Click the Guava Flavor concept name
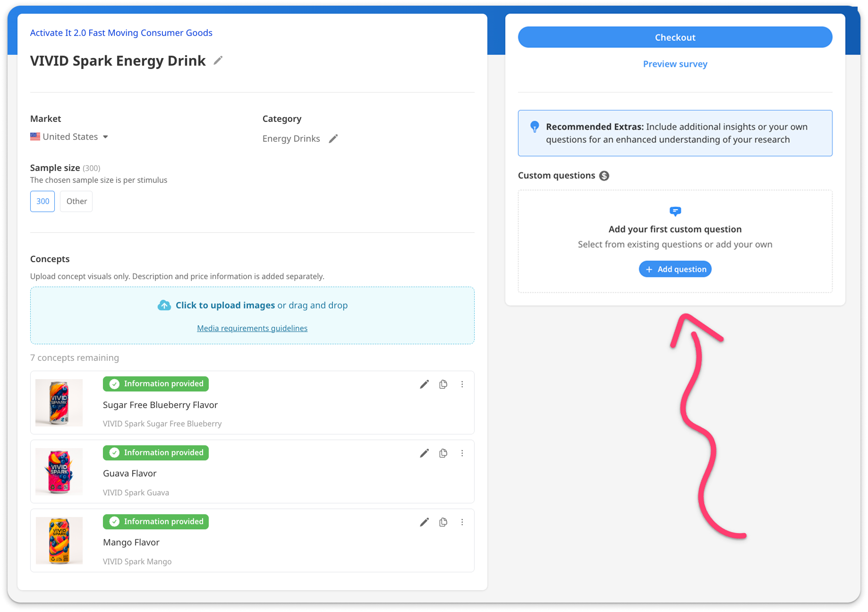The height and width of the screenshot is (612, 868). pos(129,473)
